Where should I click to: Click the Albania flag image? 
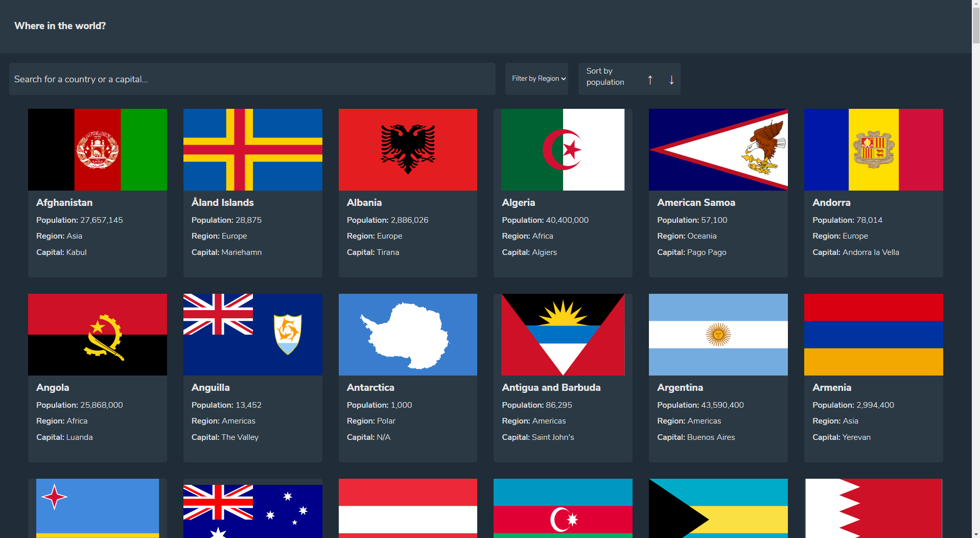tap(407, 149)
